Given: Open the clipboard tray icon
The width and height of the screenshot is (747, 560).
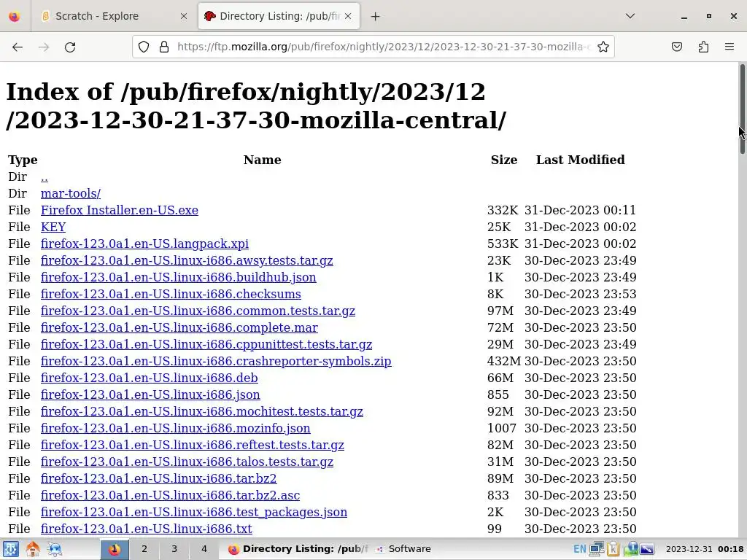Looking at the screenshot, I should tap(613, 549).
